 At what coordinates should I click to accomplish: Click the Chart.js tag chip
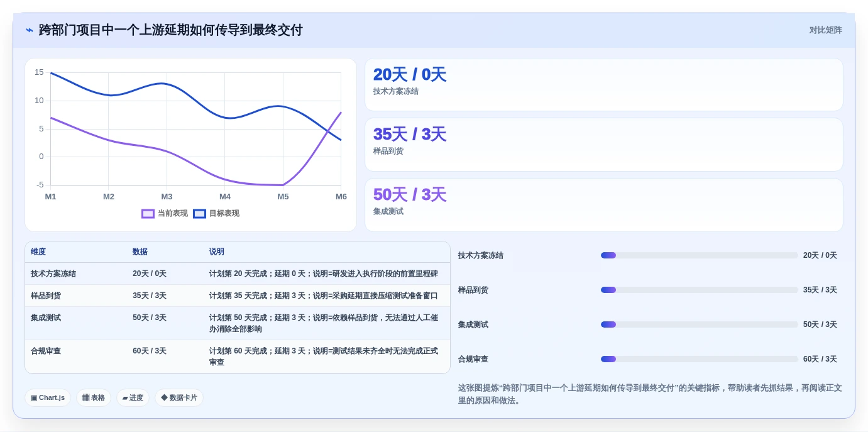pos(48,398)
